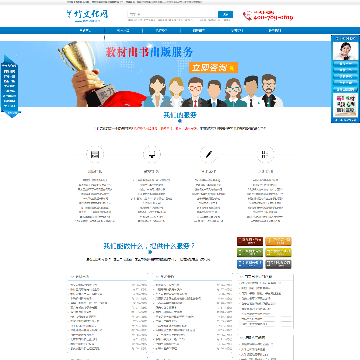Click the yellow service button
This screenshot has width=360, height=360.
pos(278,253)
